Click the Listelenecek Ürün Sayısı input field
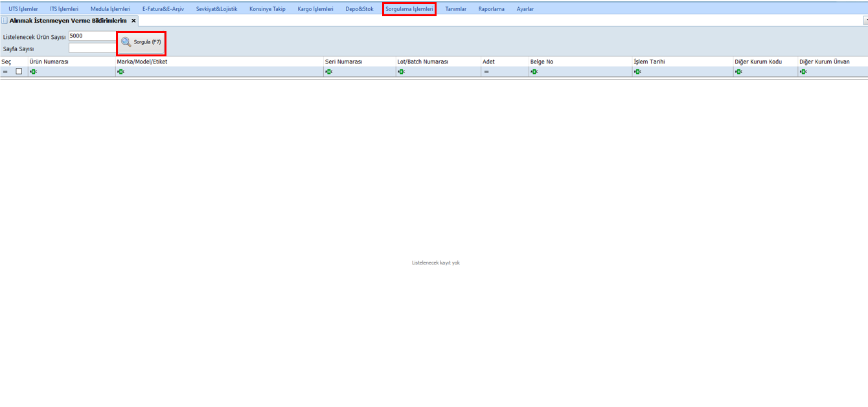868x407 pixels. (93, 36)
